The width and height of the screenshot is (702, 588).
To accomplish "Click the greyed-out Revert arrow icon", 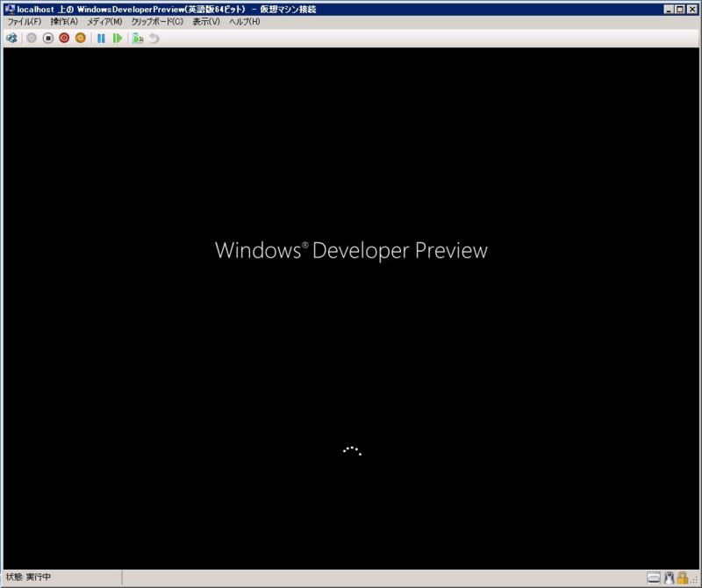I will pos(154,38).
